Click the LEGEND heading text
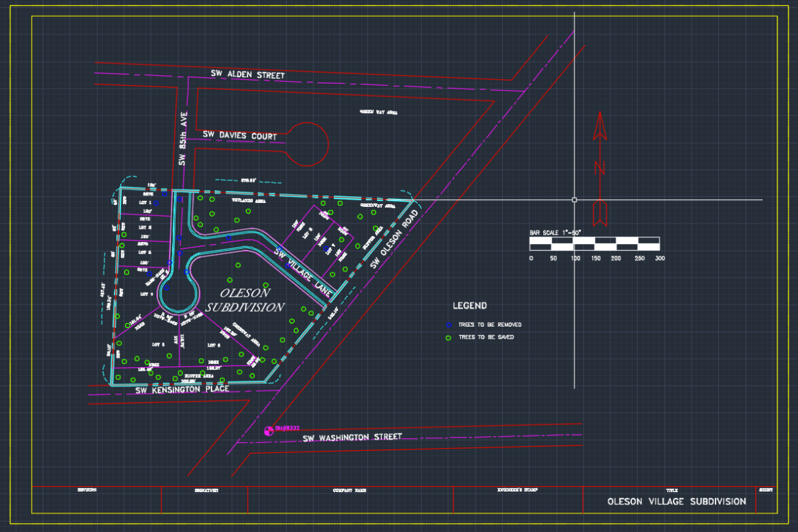The width and height of the screenshot is (798, 532). [x=470, y=306]
